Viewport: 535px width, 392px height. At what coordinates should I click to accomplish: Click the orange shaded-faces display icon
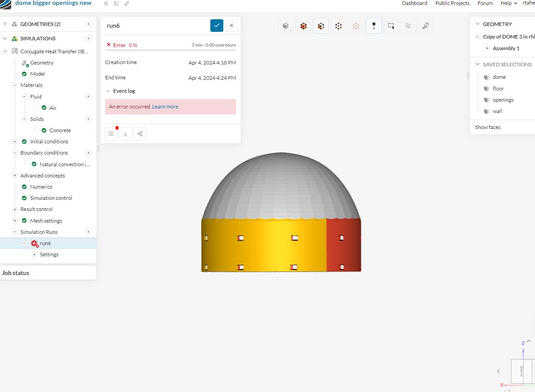(x=304, y=26)
